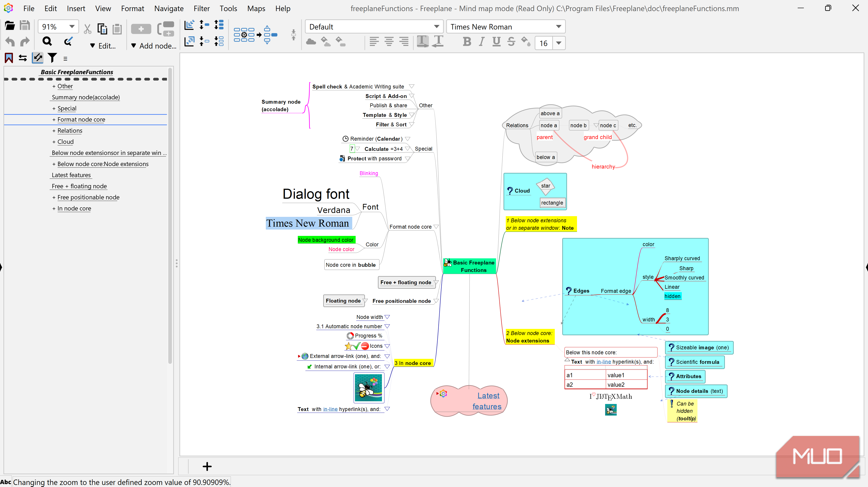Click the align text left icon
Viewport: 868px width, 487px height.
coord(374,42)
